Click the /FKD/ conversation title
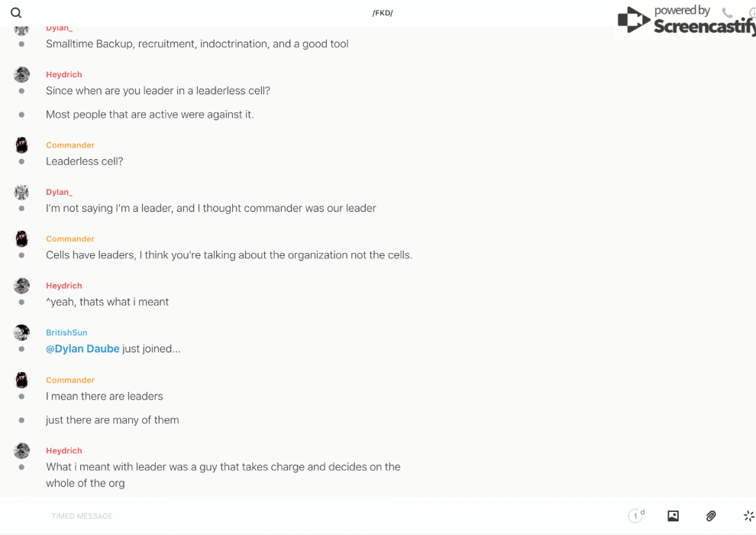Viewport: 756px width, 535px height. [x=383, y=13]
